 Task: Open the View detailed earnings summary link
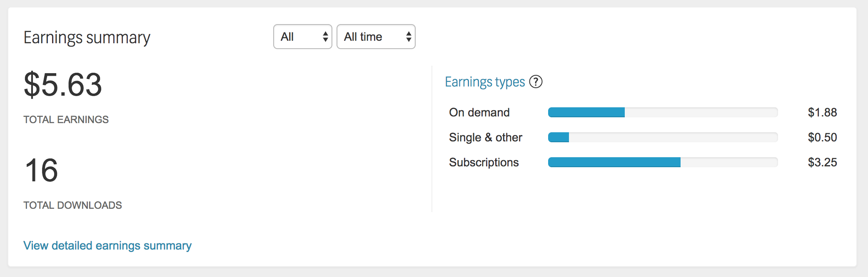pyautogui.click(x=107, y=245)
